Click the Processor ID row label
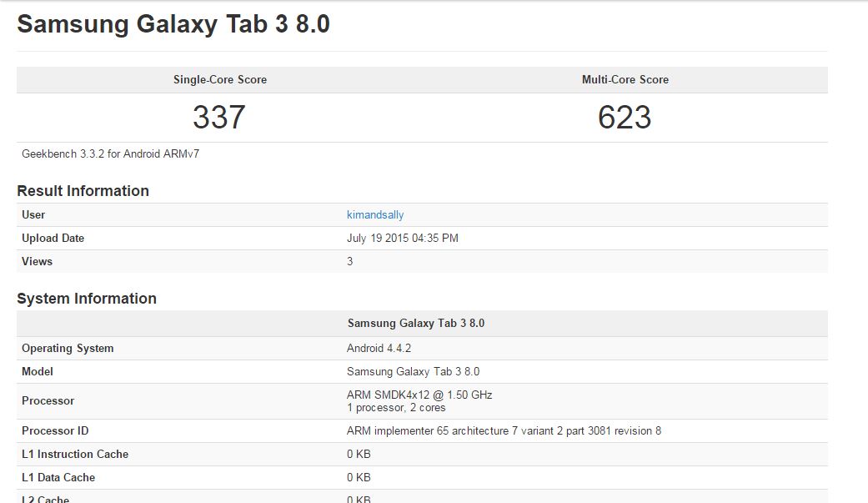The image size is (868, 503). tap(55, 431)
